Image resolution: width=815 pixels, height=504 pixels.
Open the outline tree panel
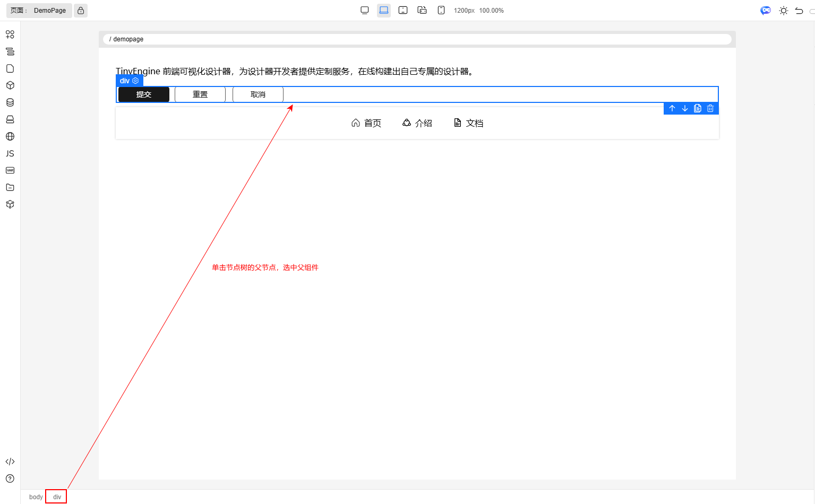[10, 51]
